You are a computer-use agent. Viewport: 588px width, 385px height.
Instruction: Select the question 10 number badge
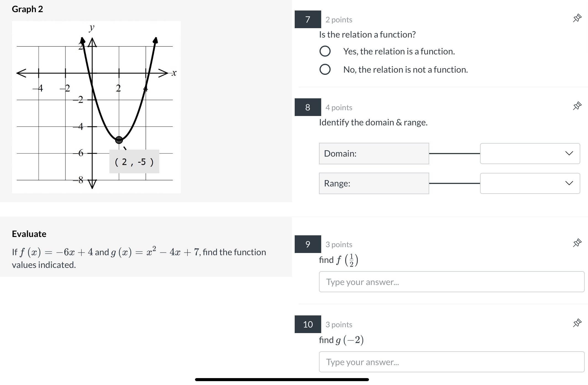pyautogui.click(x=307, y=325)
